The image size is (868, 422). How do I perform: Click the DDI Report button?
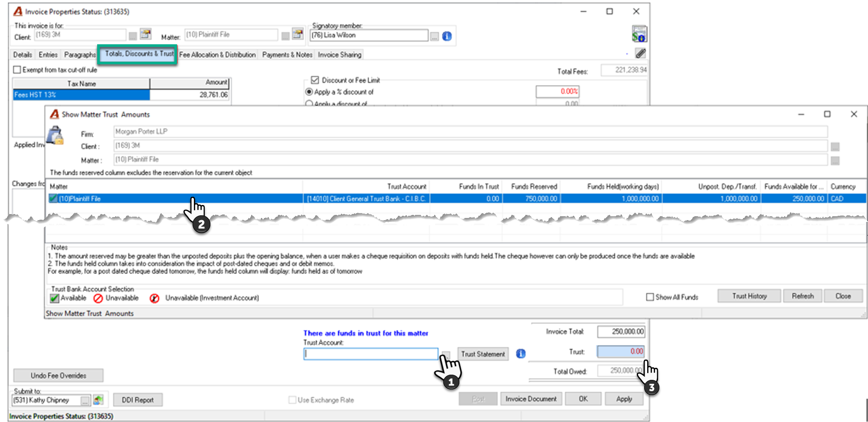[138, 400]
